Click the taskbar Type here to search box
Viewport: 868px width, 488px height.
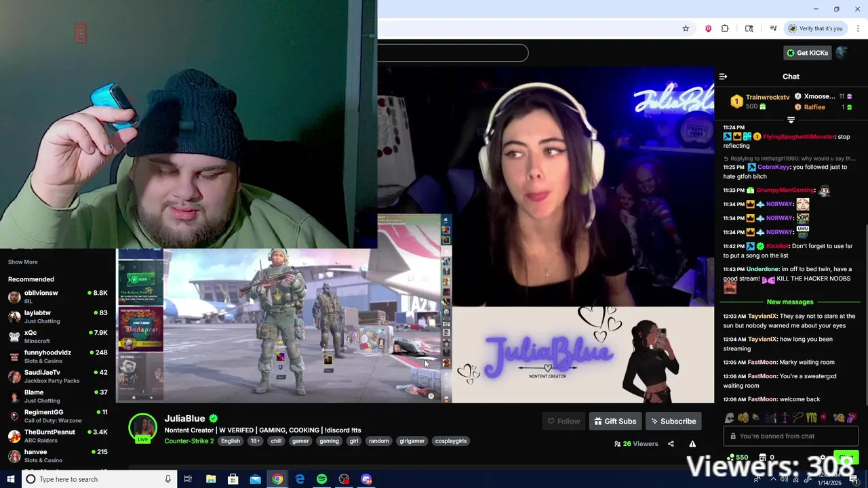coord(99,479)
